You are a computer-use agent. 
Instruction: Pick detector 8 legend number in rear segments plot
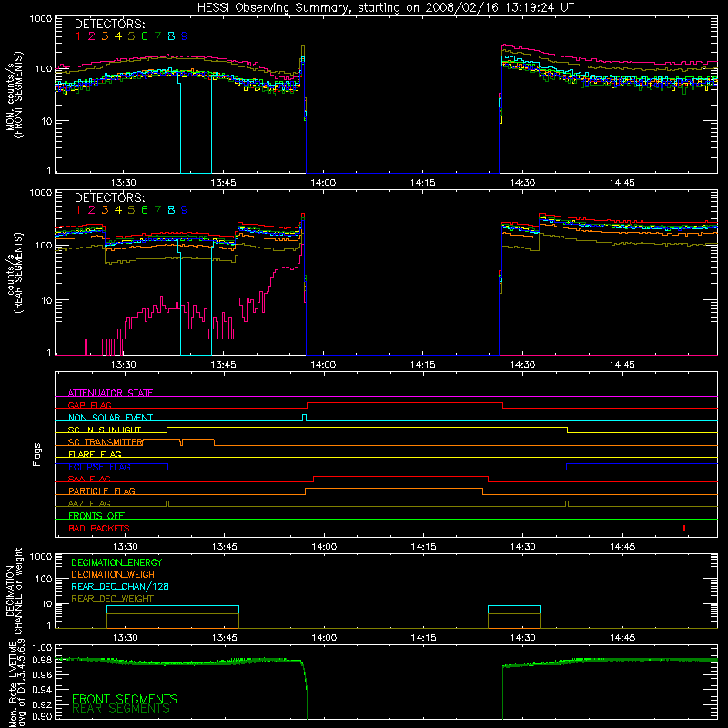171,210
